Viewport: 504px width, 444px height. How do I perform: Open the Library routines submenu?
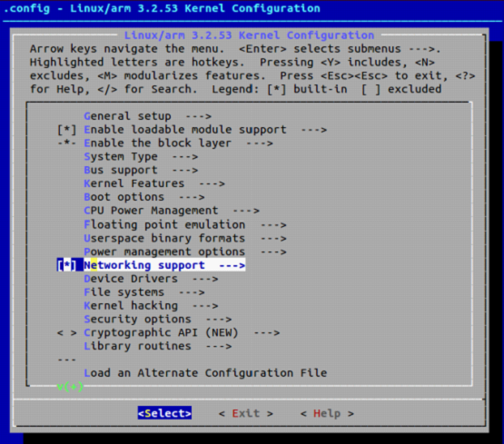click(x=158, y=346)
